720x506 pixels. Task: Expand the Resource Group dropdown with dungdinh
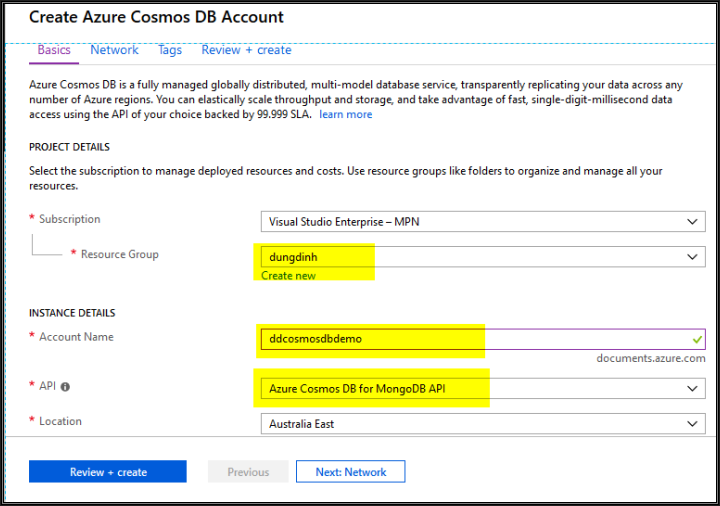tap(483, 257)
